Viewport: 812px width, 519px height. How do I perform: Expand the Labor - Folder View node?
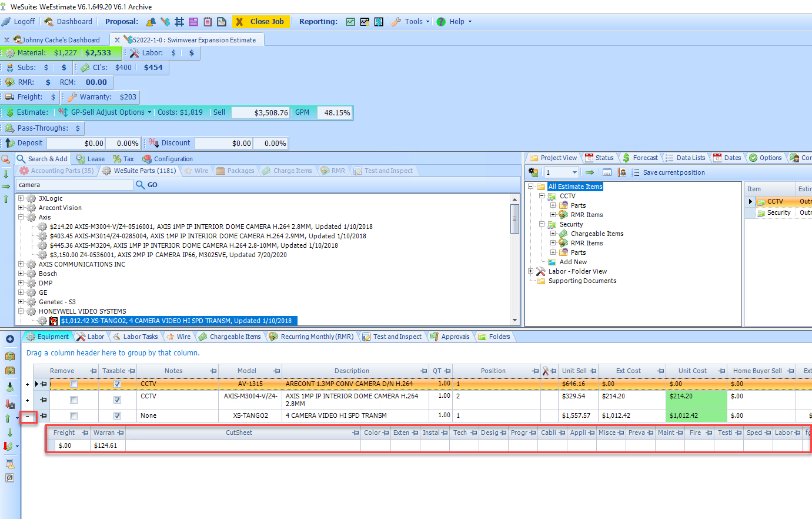[x=530, y=271]
